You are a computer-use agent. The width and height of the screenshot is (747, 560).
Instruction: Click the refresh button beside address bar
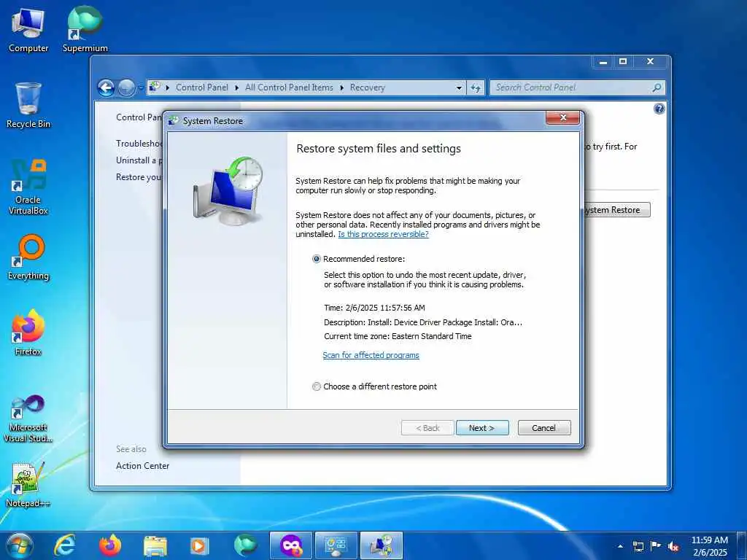(476, 87)
